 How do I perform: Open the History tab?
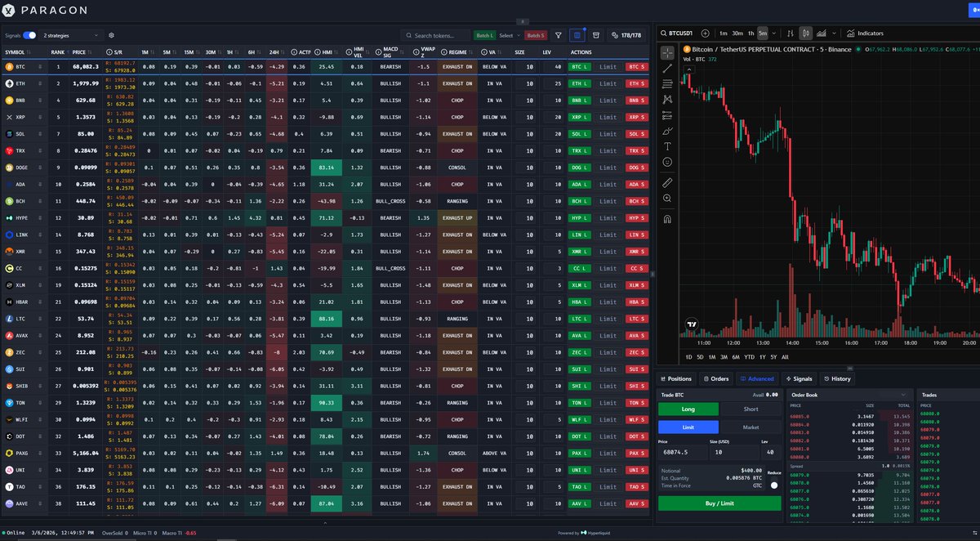pyautogui.click(x=837, y=378)
